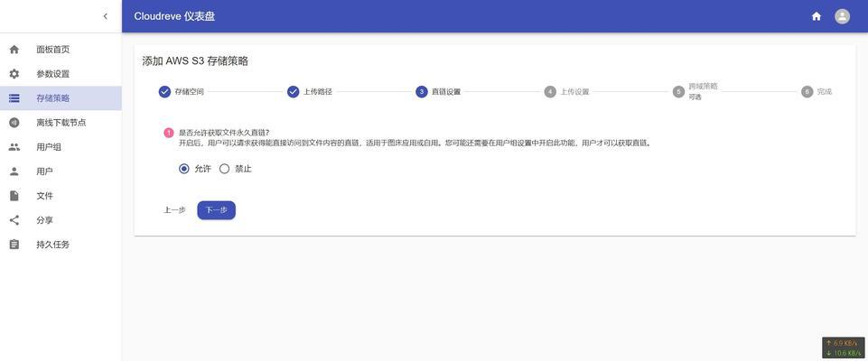Click the 上一步 button
This screenshot has height=361, width=868.
174,210
